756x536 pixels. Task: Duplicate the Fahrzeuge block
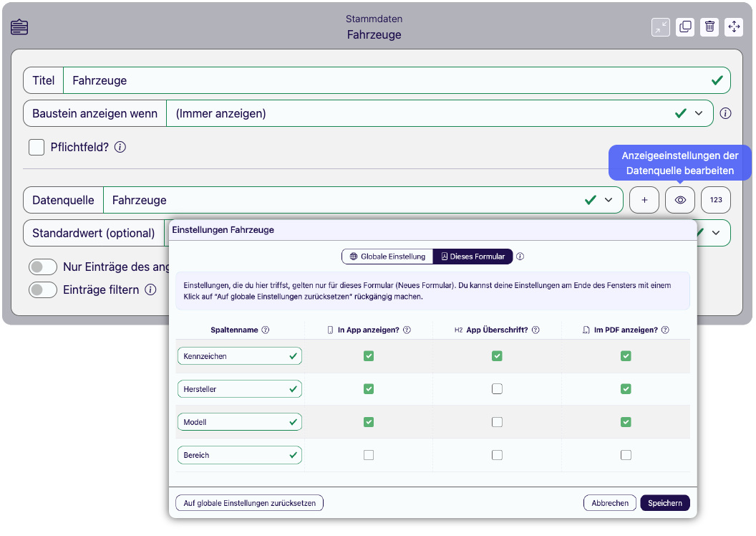(x=685, y=27)
